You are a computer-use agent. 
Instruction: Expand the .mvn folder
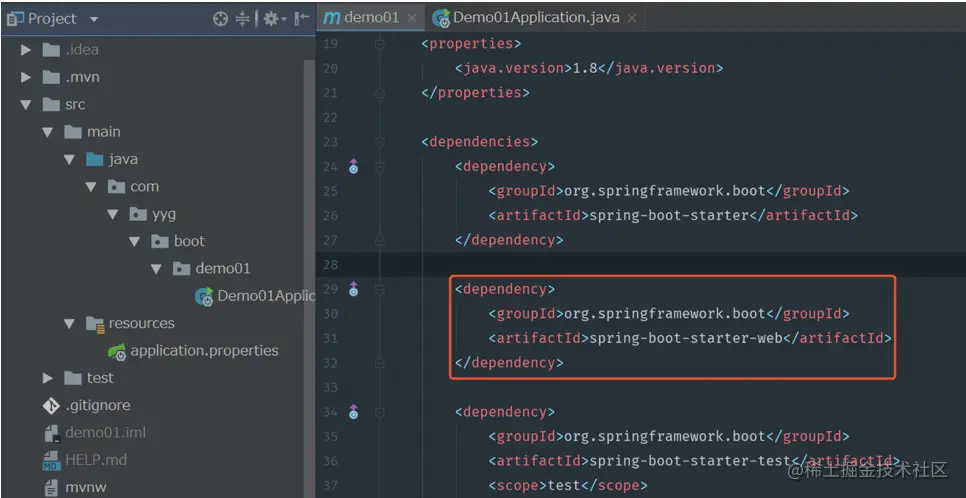point(26,78)
